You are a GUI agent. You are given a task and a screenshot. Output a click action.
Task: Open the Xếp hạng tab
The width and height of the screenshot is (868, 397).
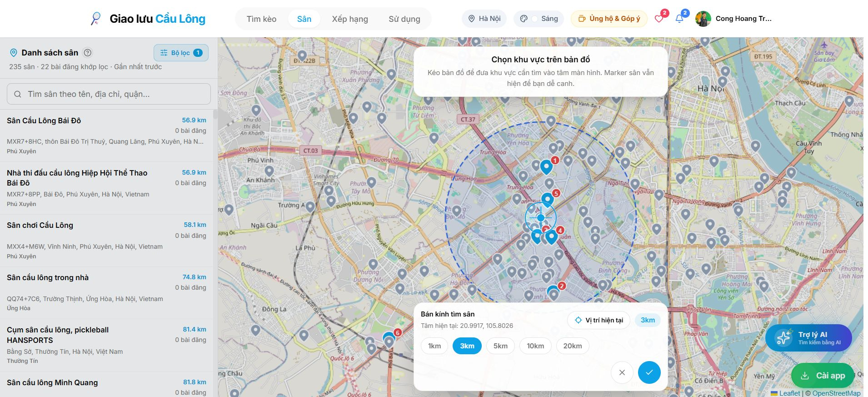click(350, 19)
